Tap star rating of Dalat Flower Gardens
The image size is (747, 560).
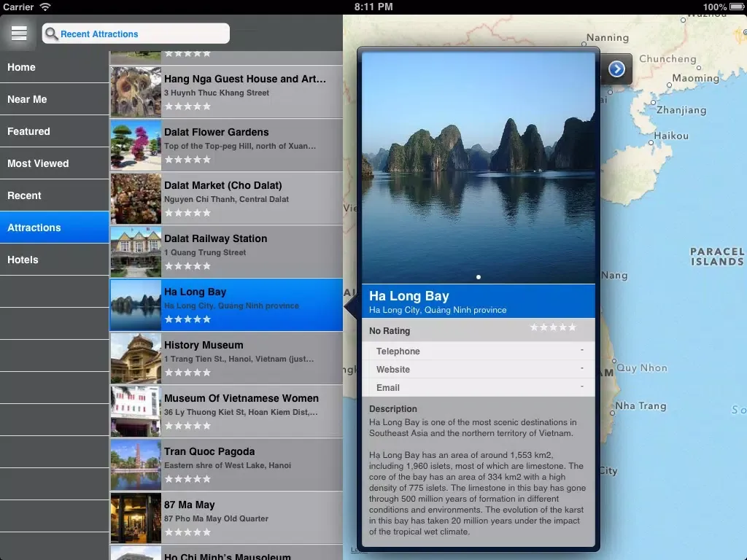187,160
